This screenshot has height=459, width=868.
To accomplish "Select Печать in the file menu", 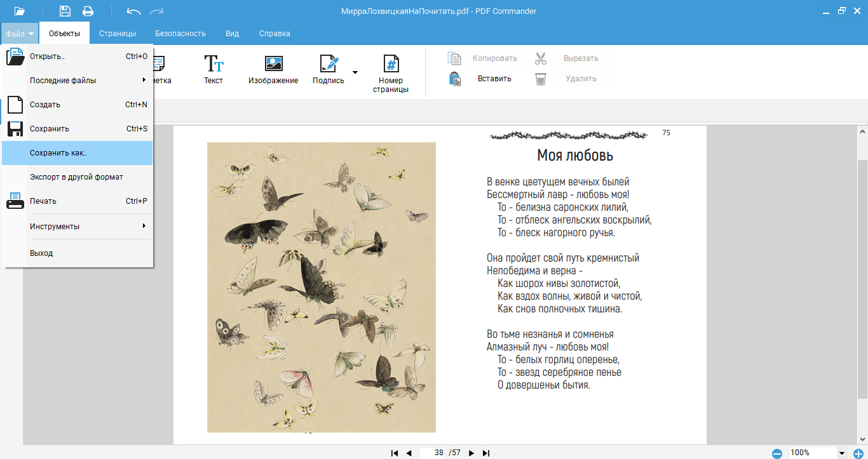I will pyautogui.click(x=78, y=201).
